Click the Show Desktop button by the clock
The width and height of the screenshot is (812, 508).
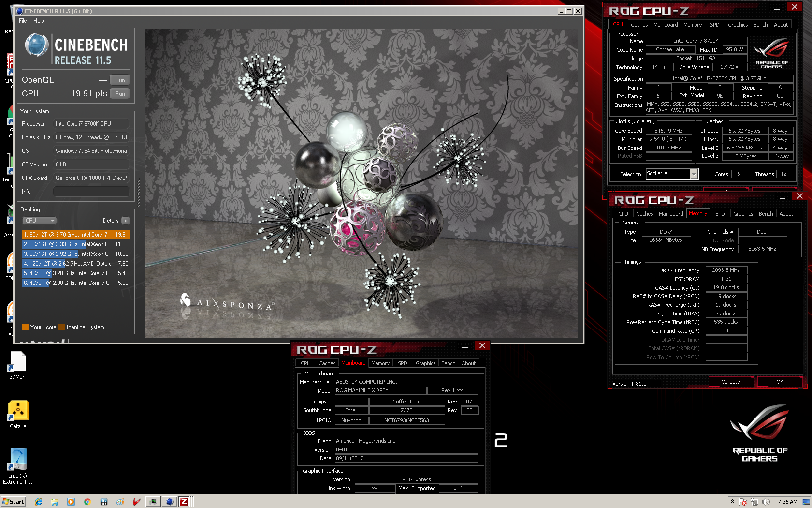point(806,502)
